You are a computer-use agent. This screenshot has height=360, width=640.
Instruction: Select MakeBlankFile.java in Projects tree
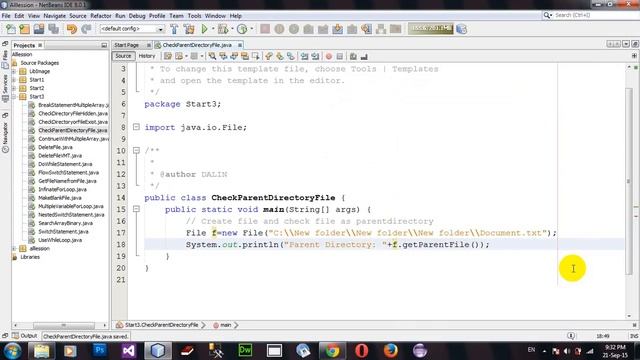pos(60,198)
